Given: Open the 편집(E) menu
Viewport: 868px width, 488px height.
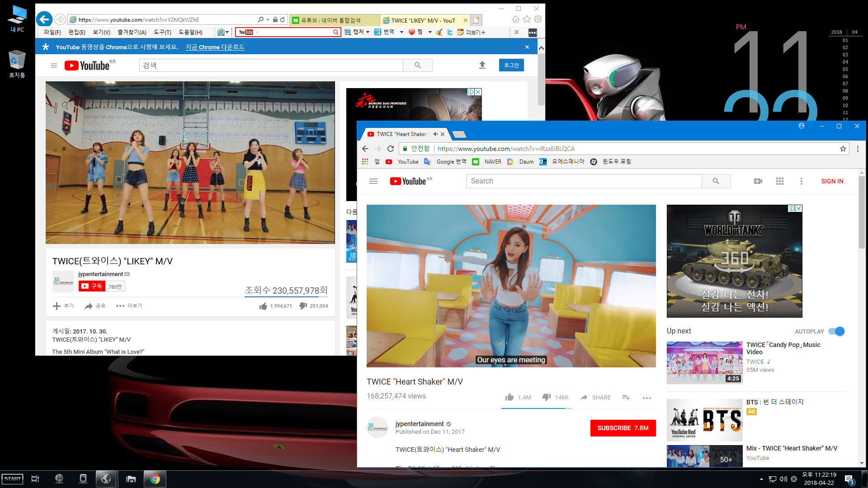Looking at the screenshot, I should [77, 32].
